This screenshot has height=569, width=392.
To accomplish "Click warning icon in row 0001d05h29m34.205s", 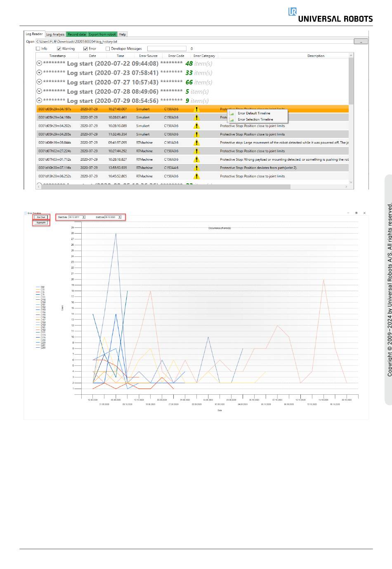I will (x=197, y=134).
